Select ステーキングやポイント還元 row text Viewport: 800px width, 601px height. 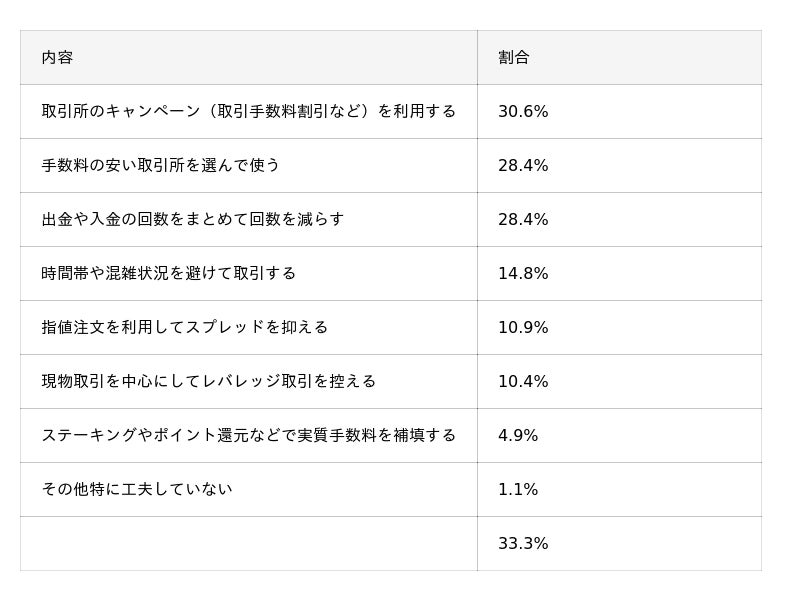[x=248, y=435]
